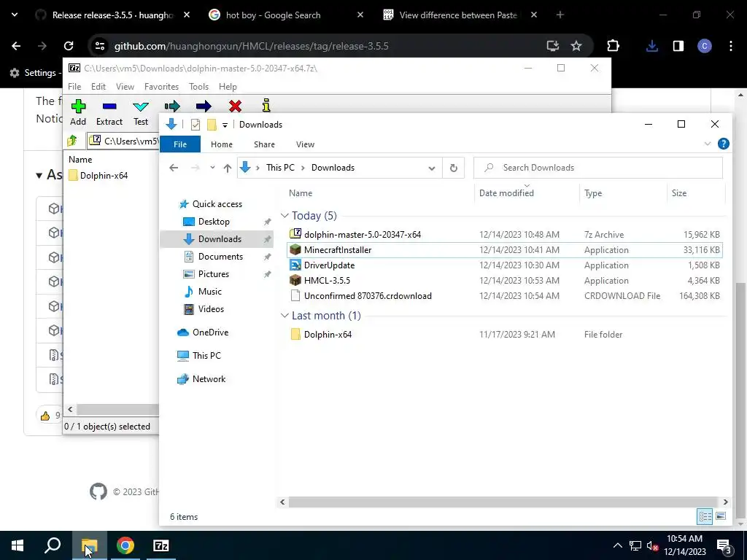The image size is (747, 560).
Task: Click the Extract icon in 7-Zip
Action: (109, 106)
